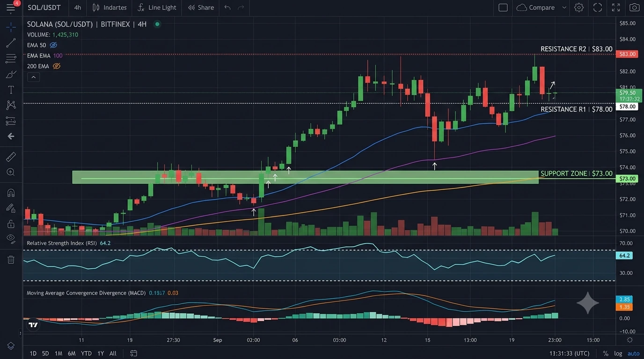
Task: Select the ruler measure tool
Action: click(11, 157)
